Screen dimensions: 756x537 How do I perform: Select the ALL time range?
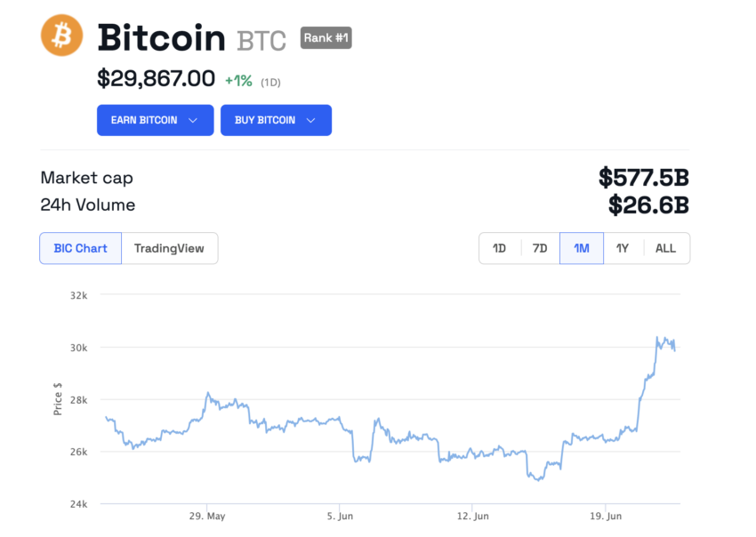665,248
